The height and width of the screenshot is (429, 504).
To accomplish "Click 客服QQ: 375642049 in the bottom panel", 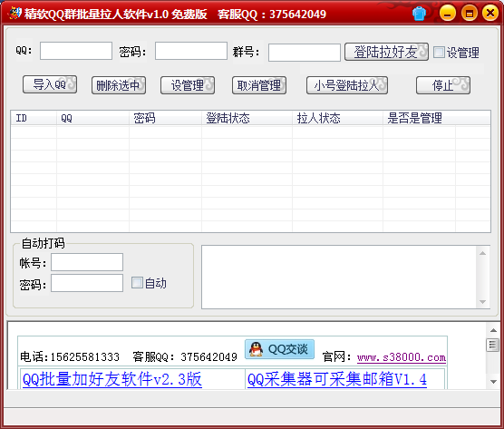I will point(185,357).
